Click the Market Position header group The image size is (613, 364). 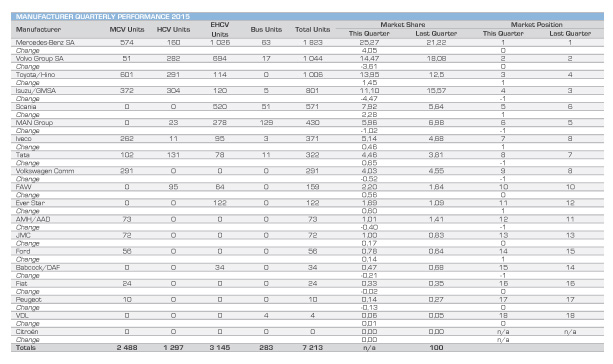pos(536,24)
